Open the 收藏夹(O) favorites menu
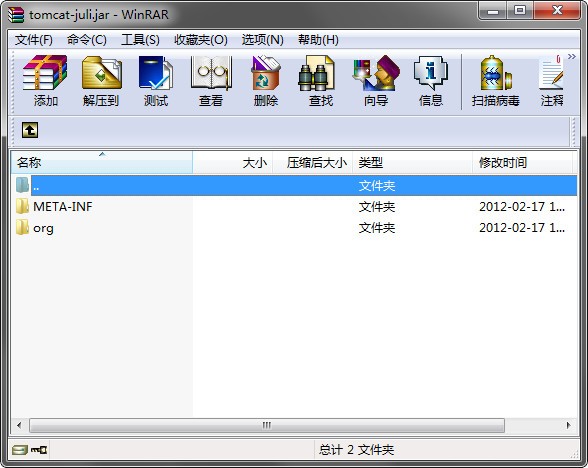This screenshot has width=588, height=468. point(201,40)
